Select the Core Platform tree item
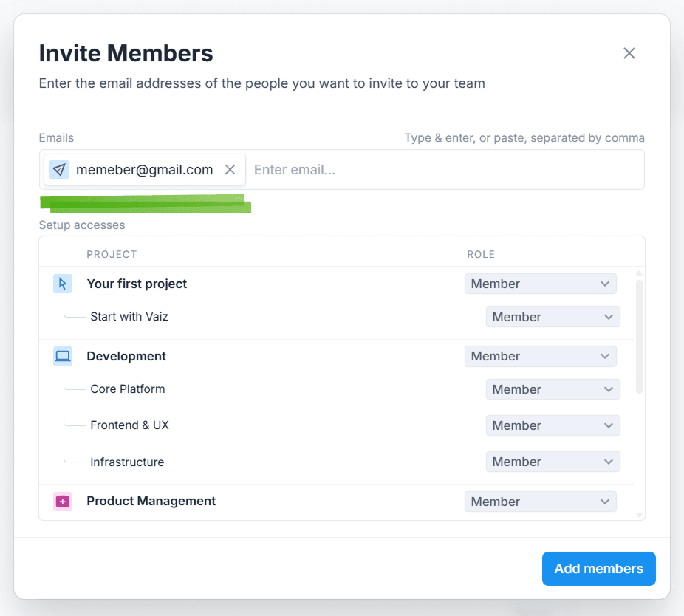Viewport: 684px width, 616px height. pos(128,389)
